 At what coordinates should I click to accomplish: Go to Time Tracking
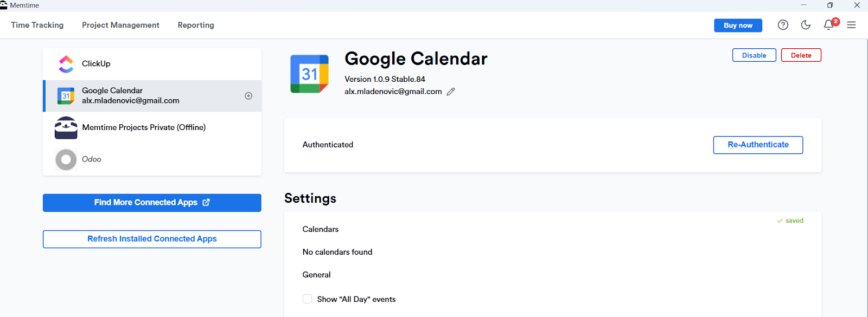click(37, 25)
